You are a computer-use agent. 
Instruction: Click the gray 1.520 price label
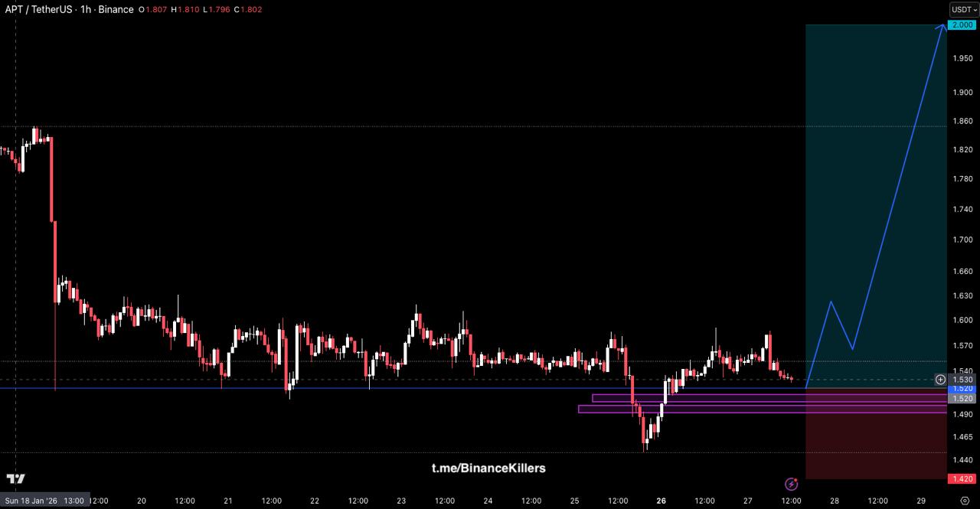[x=962, y=399]
